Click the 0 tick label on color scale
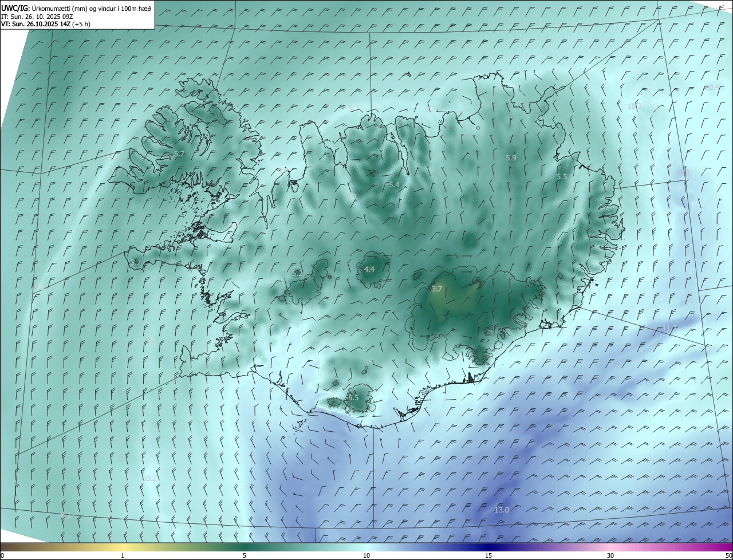Image resolution: width=733 pixels, height=560 pixels. pos(2,555)
